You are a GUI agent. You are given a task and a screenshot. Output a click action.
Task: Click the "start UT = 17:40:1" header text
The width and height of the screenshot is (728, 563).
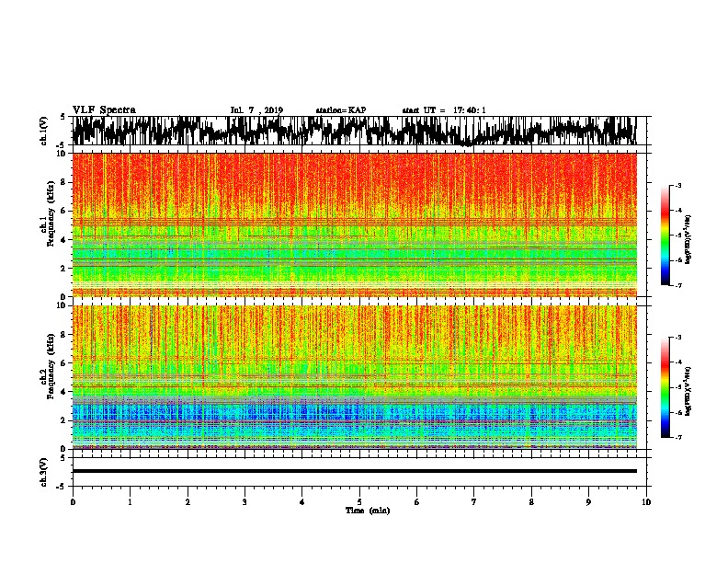click(444, 110)
